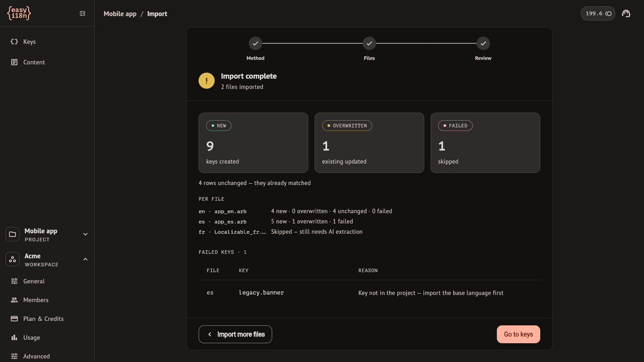
Task: Open the support headset icon
Action: [x=626, y=13]
